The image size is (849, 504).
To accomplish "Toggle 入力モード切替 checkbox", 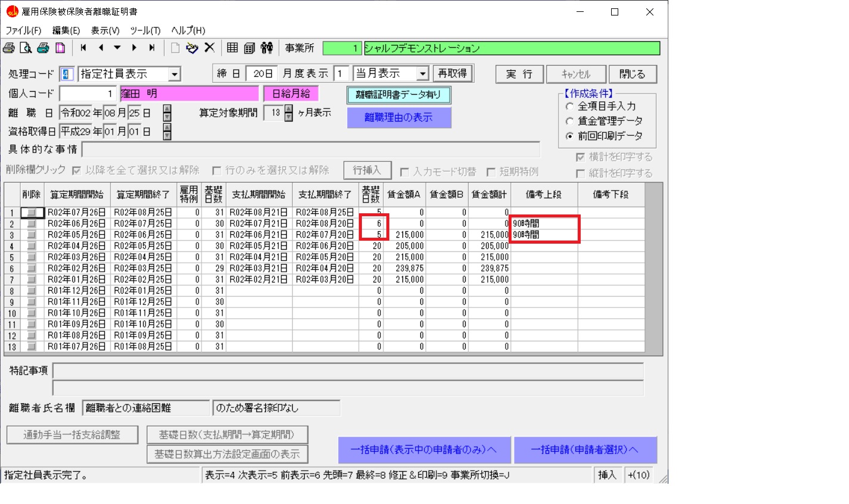I will coord(404,172).
